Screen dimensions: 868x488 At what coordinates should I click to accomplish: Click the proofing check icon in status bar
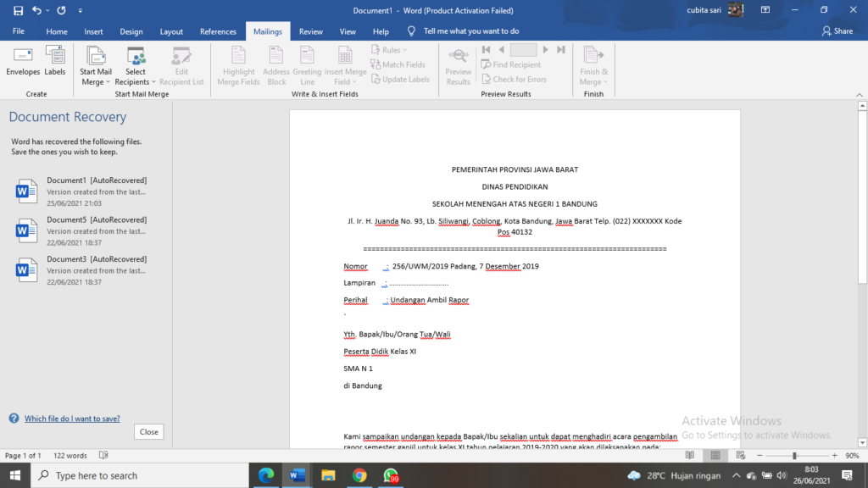point(103,455)
